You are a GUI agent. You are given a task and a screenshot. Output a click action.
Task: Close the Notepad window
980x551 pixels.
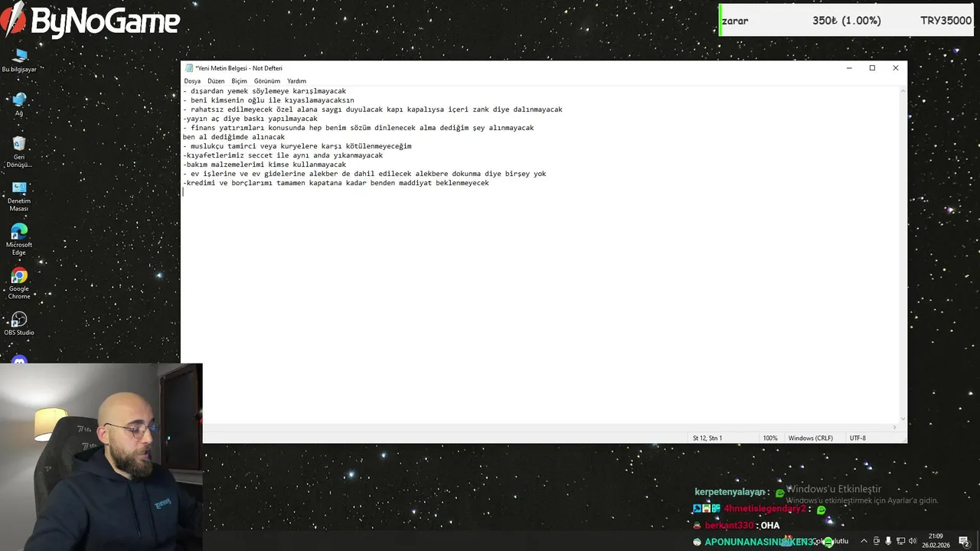click(x=895, y=68)
